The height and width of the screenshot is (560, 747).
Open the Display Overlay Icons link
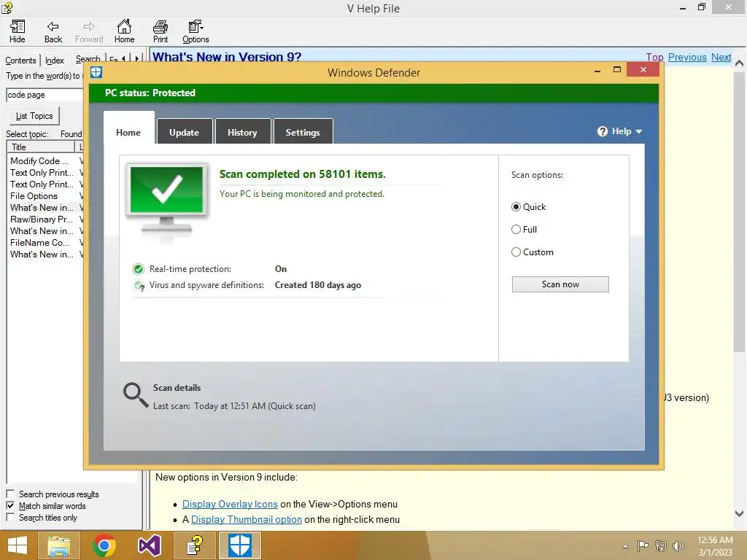click(230, 504)
